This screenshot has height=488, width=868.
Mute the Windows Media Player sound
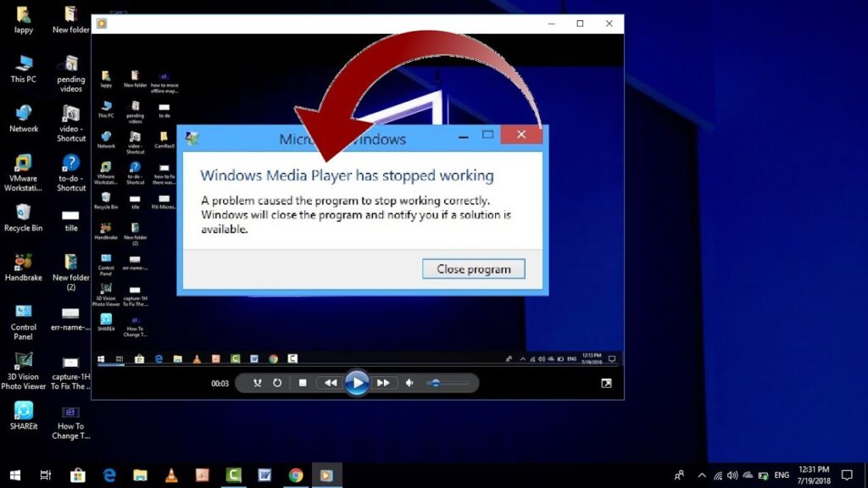click(x=409, y=383)
